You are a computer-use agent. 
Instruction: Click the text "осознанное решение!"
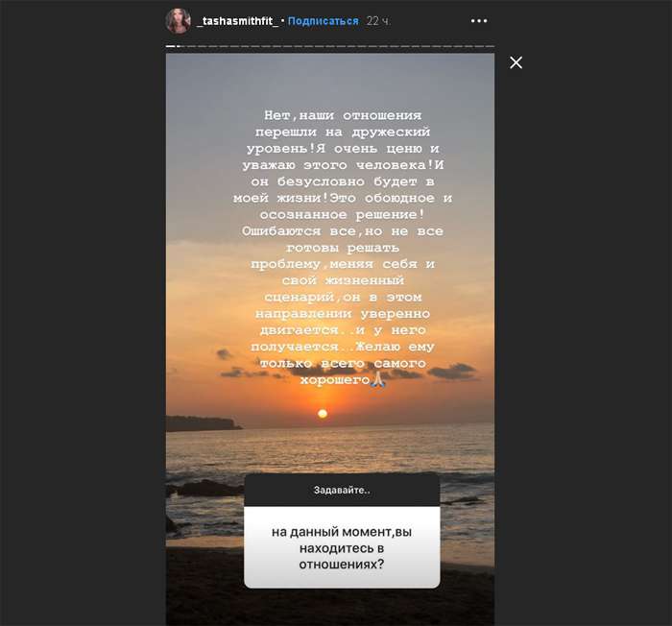pos(343,214)
